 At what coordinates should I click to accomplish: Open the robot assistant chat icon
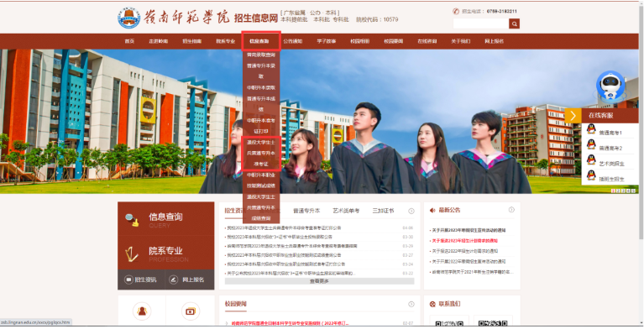(x=610, y=86)
